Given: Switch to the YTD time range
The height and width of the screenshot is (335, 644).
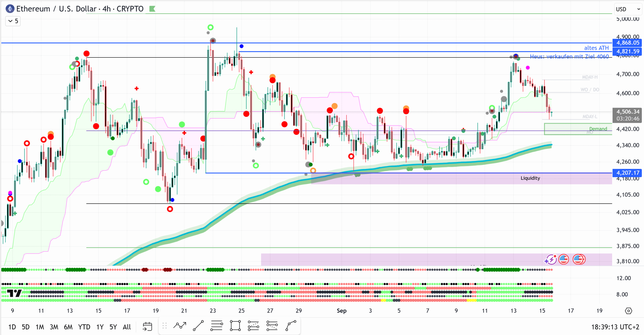Looking at the screenshot, I should [x=84, y=327].
